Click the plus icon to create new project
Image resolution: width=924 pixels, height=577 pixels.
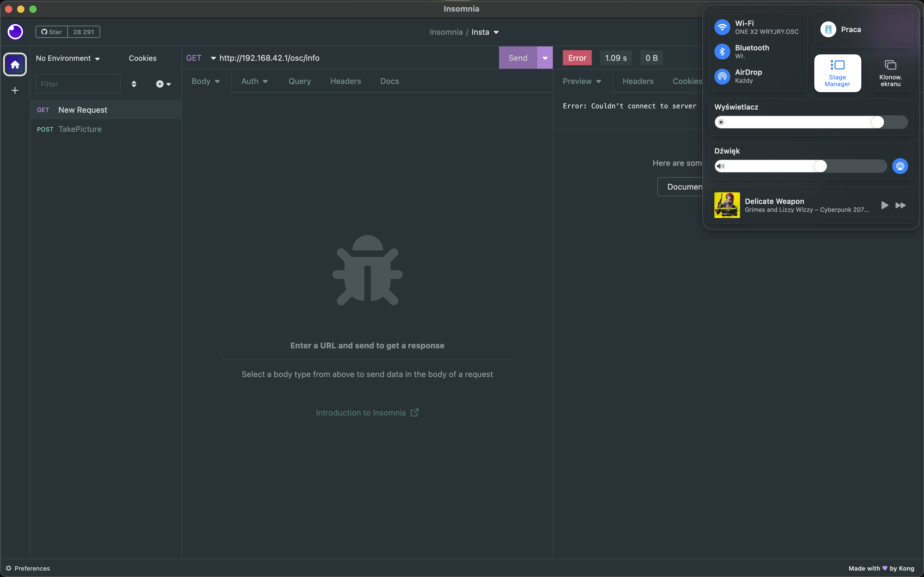pos(14,90)
